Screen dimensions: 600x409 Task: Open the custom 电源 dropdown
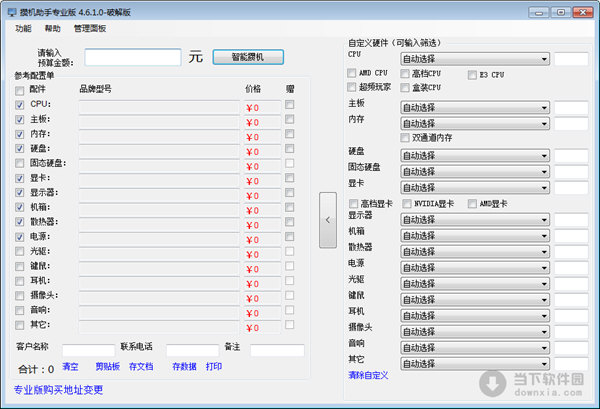[x=475, y=268]
